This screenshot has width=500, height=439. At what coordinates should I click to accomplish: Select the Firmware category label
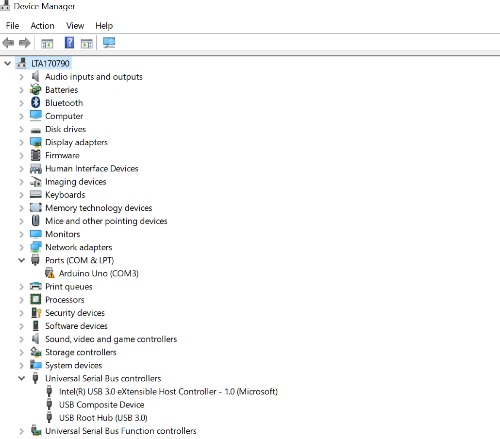(x=62, y=155)
